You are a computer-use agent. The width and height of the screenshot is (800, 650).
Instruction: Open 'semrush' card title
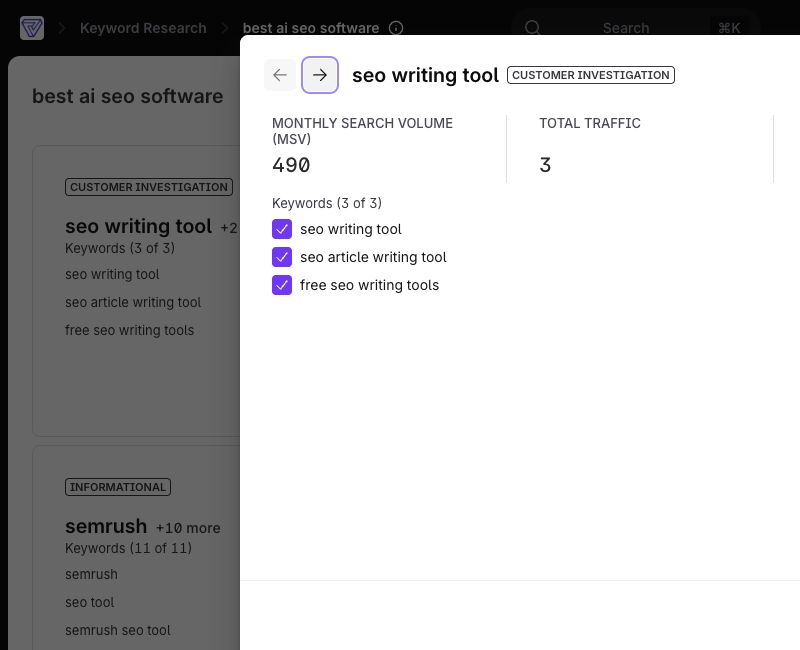pos(106,526)
